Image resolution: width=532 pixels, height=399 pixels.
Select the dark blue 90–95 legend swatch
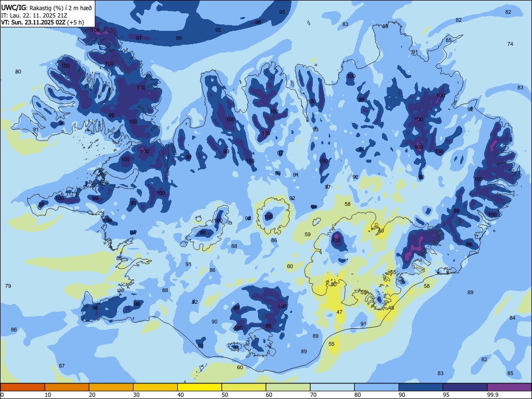pyautogui.click(x=421, y=387)
